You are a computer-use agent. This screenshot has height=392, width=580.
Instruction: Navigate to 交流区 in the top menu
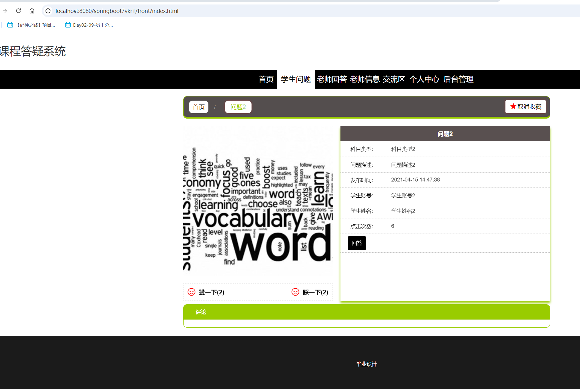[x=393, y=79]
